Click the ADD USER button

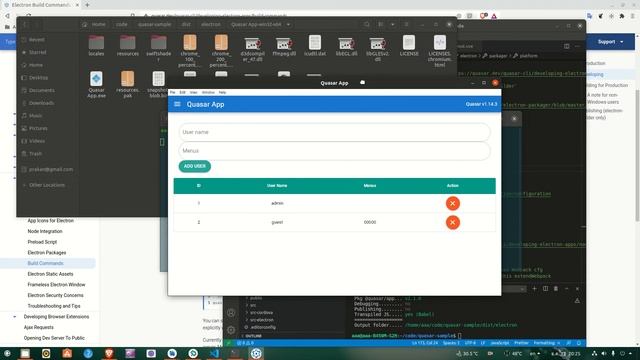click(x=195, y=166)
